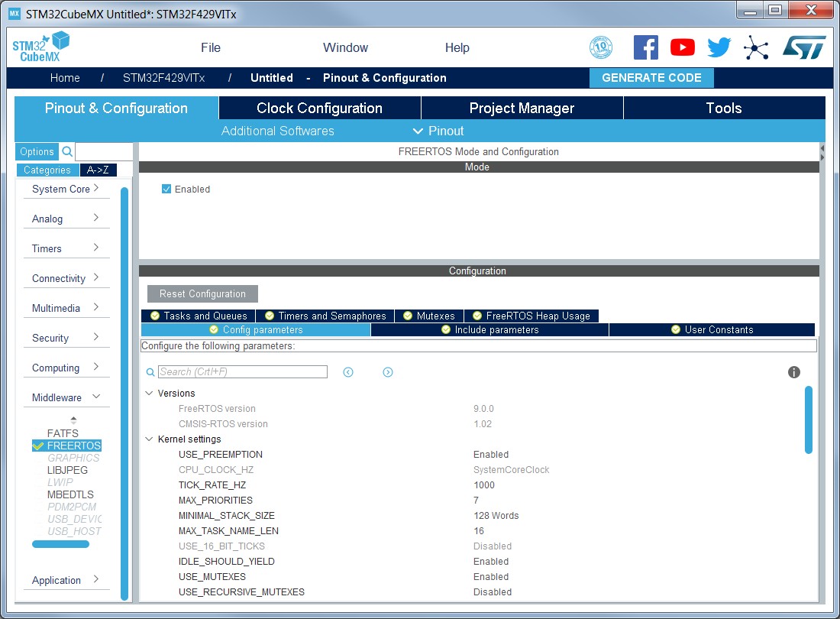This screenshot has width=840, height=619.
Task: Switch to the Tools tab
Action: (724, 108)
